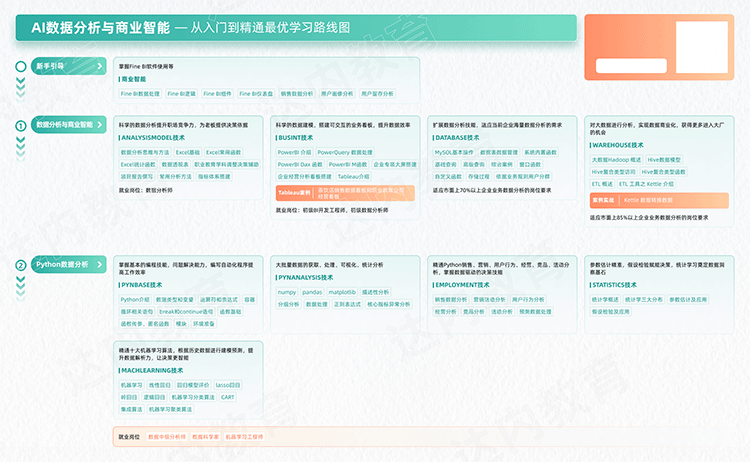Click the EMPLOYMENT技术 heading

461,285
